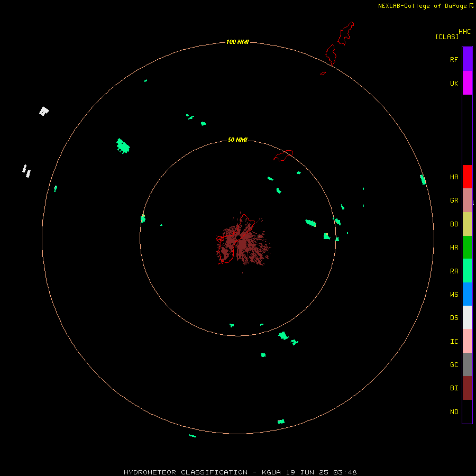This screenshot has width=476, height=476.
Task: Click the RA legend label
Action: point(454,271)
